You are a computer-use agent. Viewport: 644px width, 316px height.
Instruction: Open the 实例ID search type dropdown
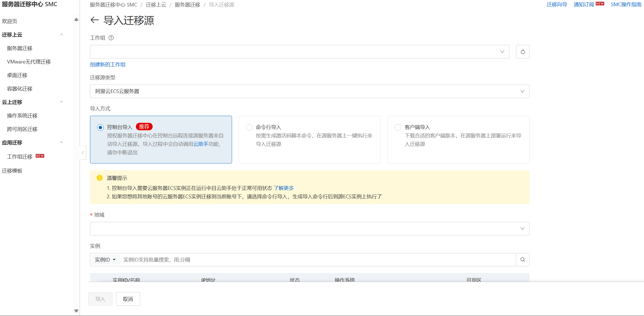tap(105, 260)
